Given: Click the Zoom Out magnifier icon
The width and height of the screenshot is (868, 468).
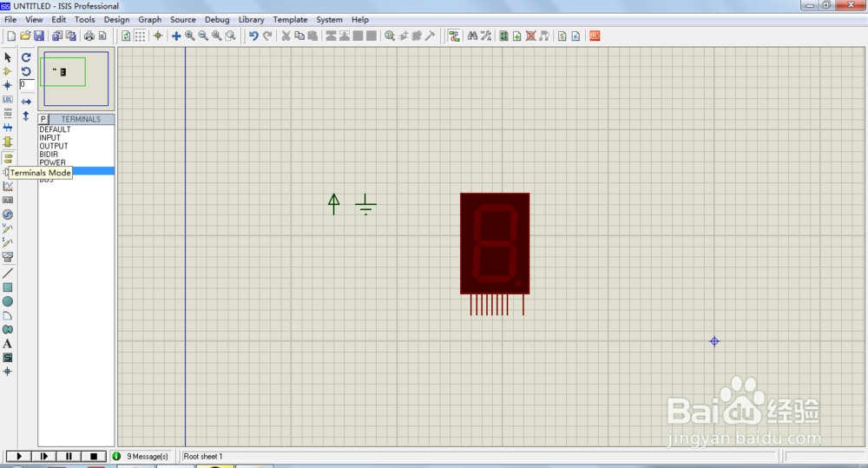Looking at the screenshot, I should [203, 36].
